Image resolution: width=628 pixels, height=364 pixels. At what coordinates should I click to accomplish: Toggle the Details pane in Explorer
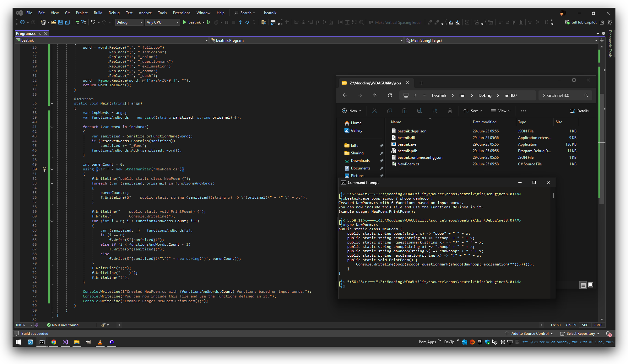tap(579, 111)
